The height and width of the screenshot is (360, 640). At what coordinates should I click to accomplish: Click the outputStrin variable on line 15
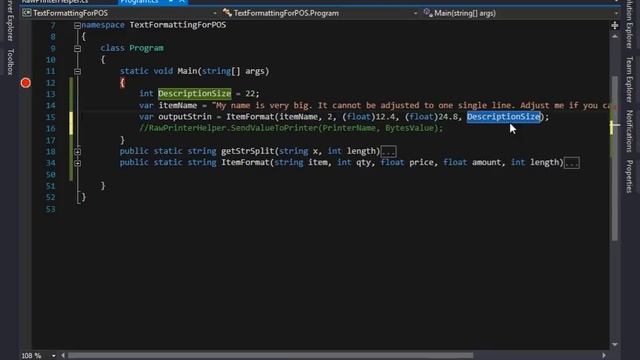pos(185,117)
